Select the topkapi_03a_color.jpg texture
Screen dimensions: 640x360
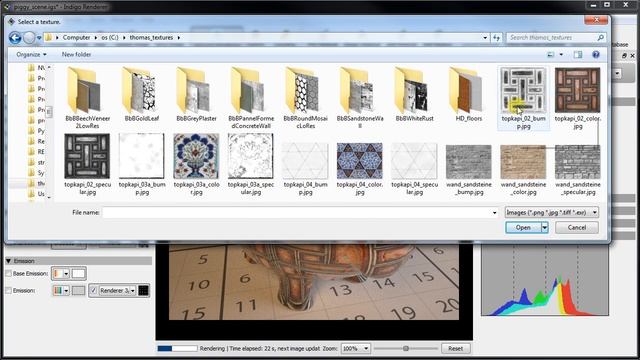[x=196, y=164]
